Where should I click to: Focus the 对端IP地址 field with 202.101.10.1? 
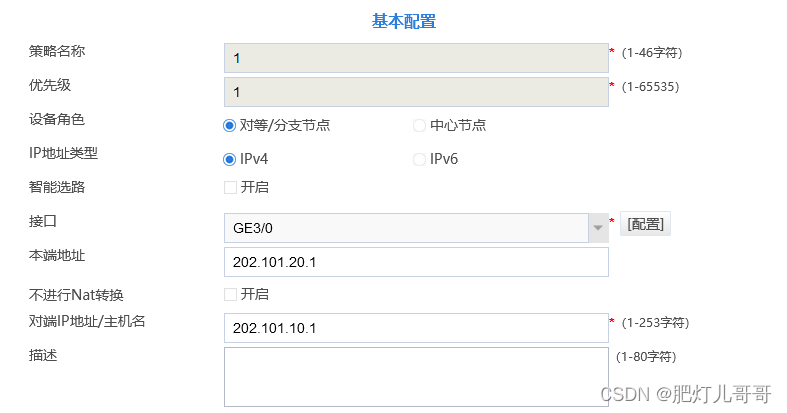click(416, 328)
